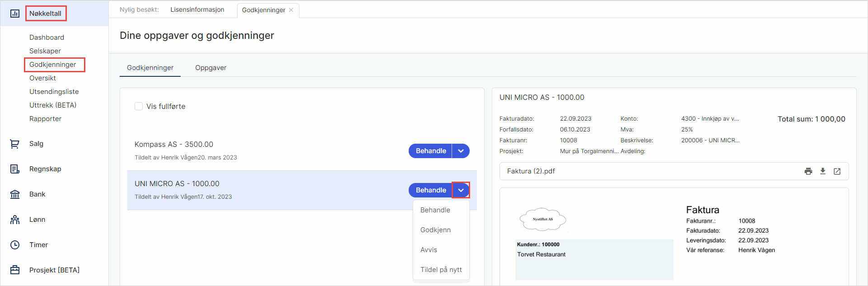Open the Bank building icon
This screenshot has height=286, width=868.
[15, 194]
